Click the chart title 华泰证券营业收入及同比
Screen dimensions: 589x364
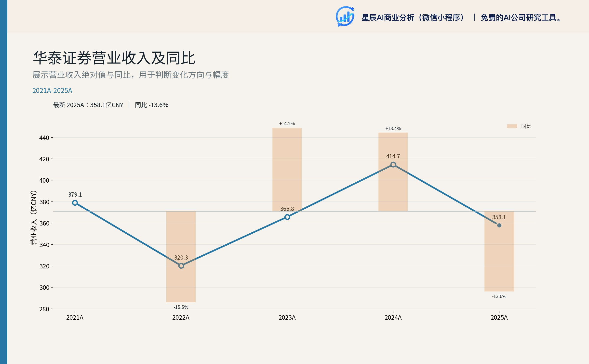click(114, 58)
